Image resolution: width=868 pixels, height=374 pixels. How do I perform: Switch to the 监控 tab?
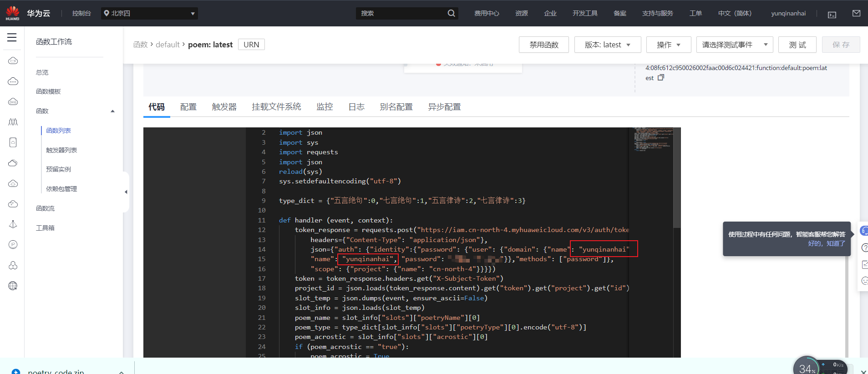coord(325,107)
